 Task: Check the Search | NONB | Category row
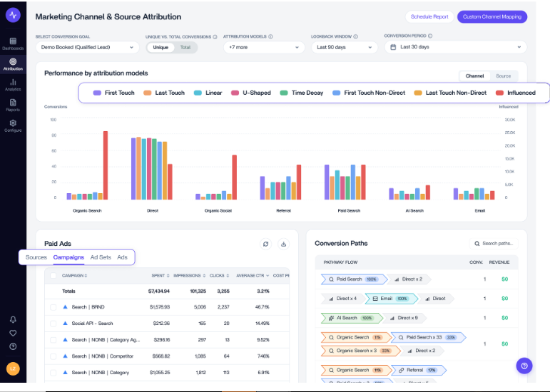54,373
